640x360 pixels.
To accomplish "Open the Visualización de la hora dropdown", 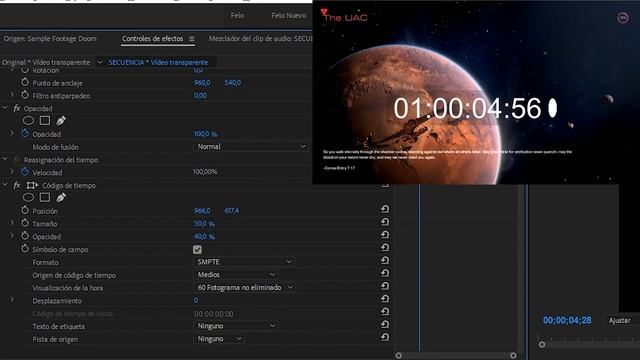I will tap(244, 287).
